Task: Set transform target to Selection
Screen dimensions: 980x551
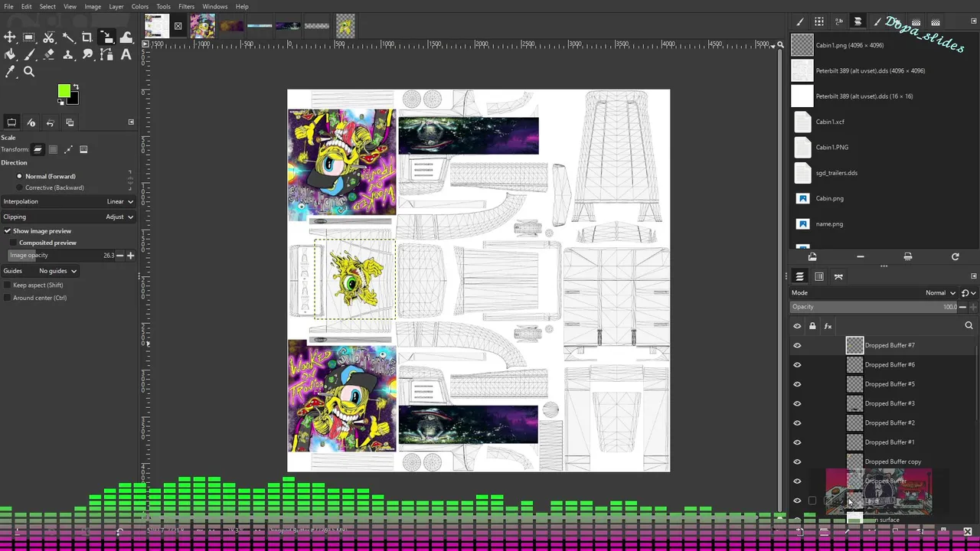Action: click(x=53, y=149)
